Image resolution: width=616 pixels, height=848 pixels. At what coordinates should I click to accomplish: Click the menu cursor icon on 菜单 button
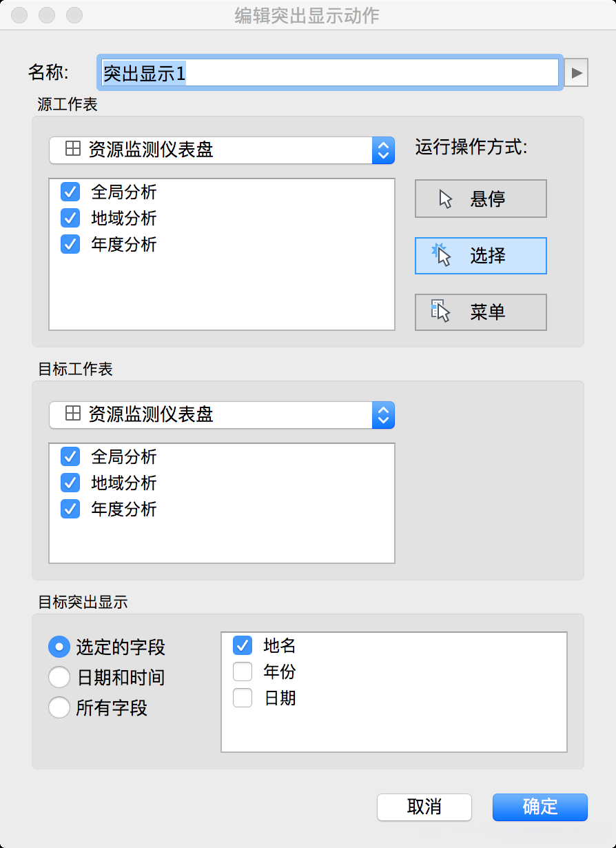tap(441, 312)
